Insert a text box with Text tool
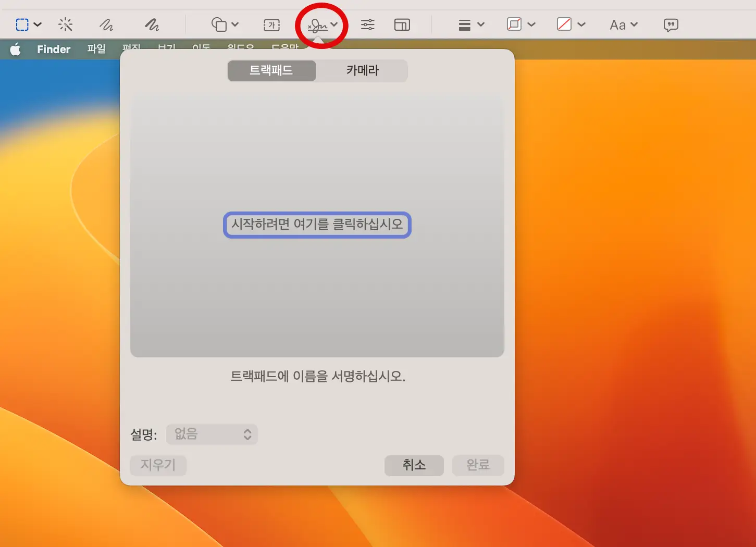756x547 pixels. [x=272, y=24]
